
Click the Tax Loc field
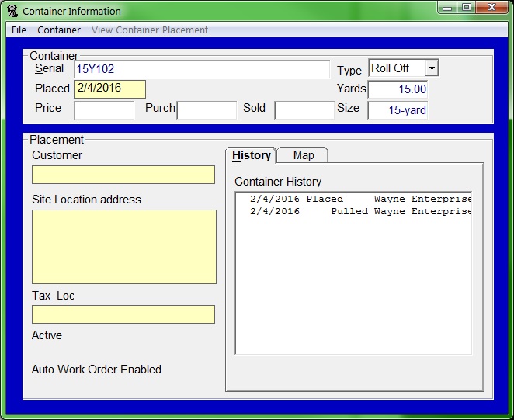(x=123, y=314)
